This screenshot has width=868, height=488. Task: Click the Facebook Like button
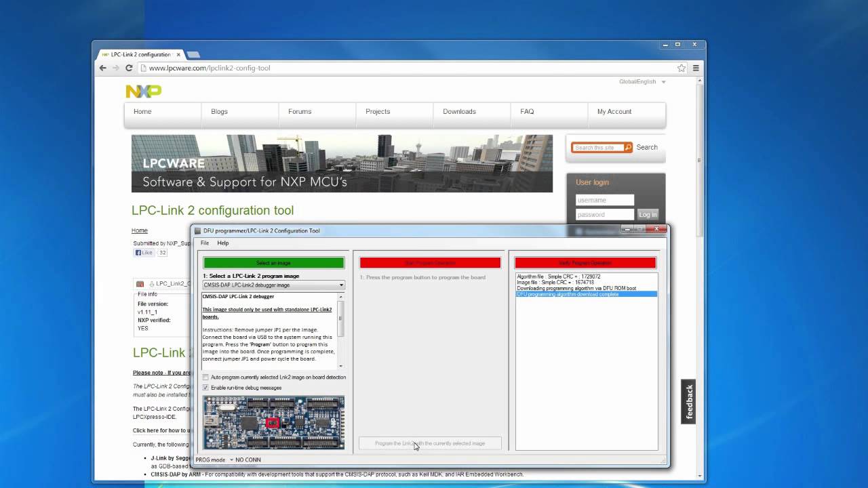[144, 253]
